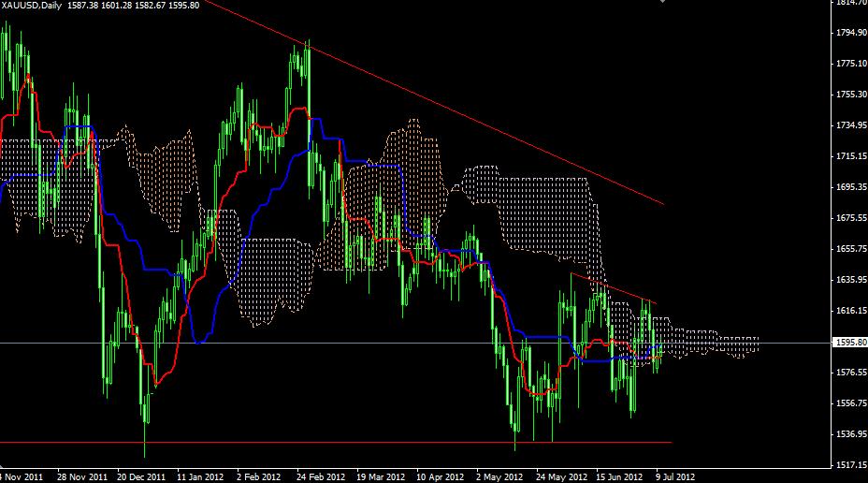Screen dimensions: 868x483
Task: Click the 15 Jun 2012 date label
Action: coord(619,476)
